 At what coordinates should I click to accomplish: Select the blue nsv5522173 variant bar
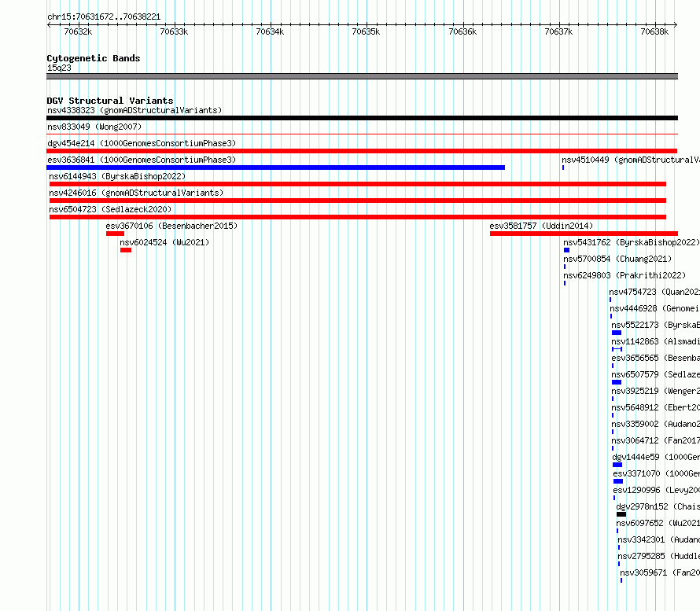tap(617, 333)
